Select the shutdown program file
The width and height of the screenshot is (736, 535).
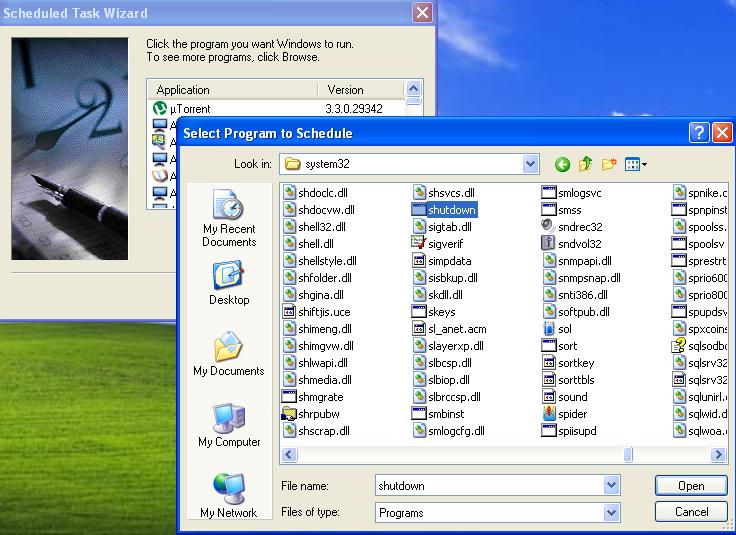pos(444,210)
